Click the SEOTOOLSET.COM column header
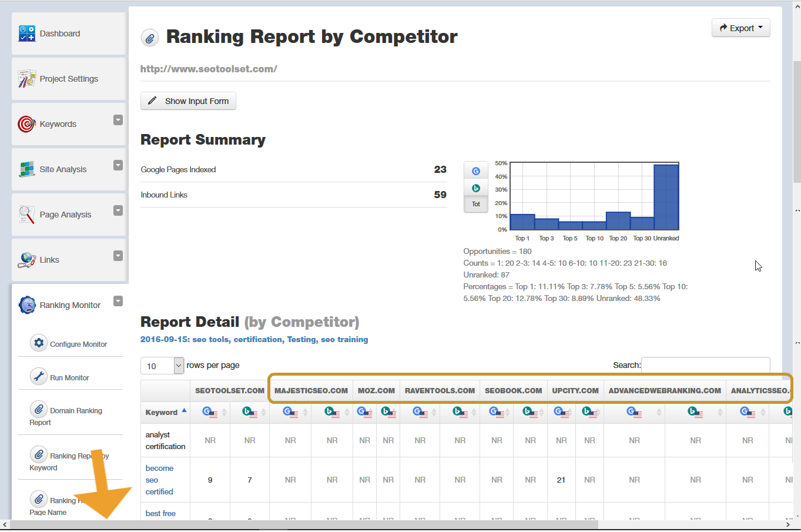801x532 pixels. tap(230, 390)
